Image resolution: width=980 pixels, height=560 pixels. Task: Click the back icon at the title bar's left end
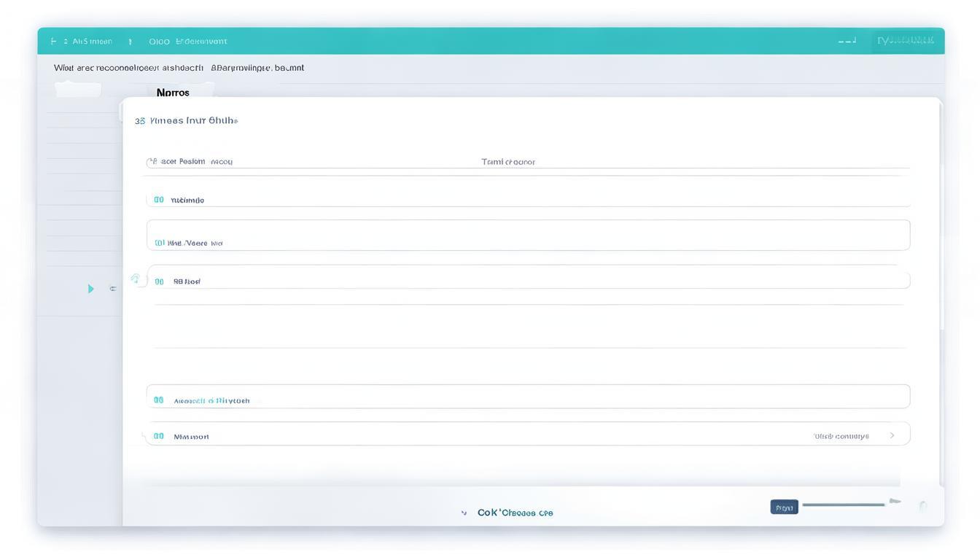tap(53, 42)
